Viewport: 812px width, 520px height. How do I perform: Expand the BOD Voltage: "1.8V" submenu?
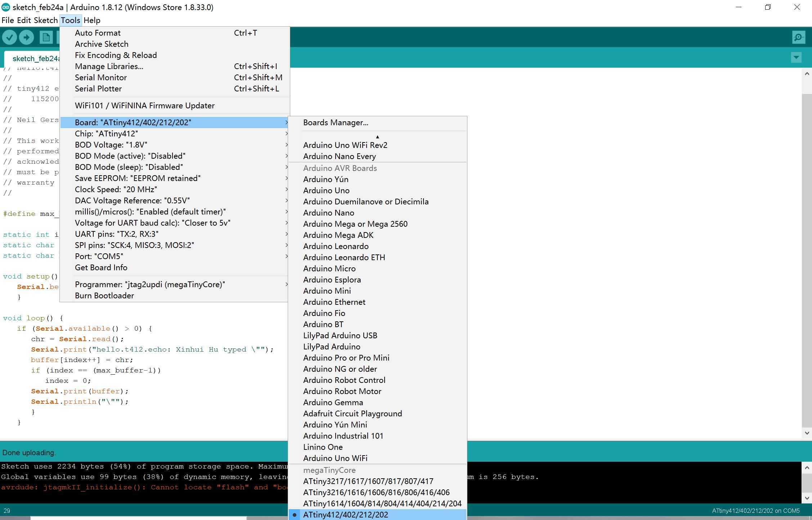pyautogui.click(x=175, y=145)
